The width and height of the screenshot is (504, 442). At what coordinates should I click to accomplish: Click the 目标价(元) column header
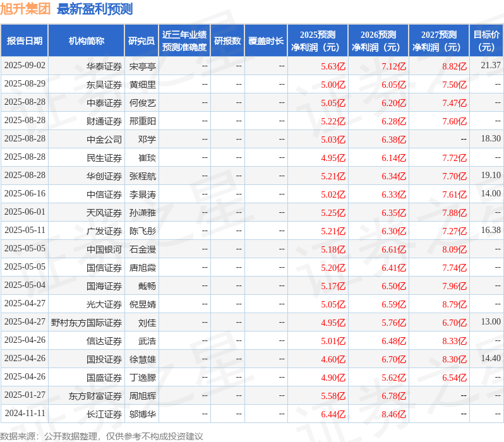point(487,41)
